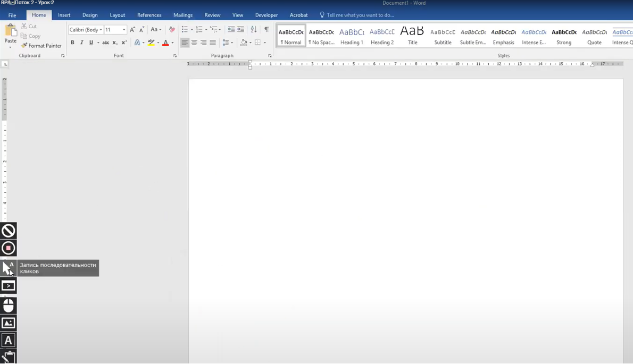Click the 'Tell me what you want to do' box
The height and width of the screenshot is (364, 633).
tap(360, 15)
